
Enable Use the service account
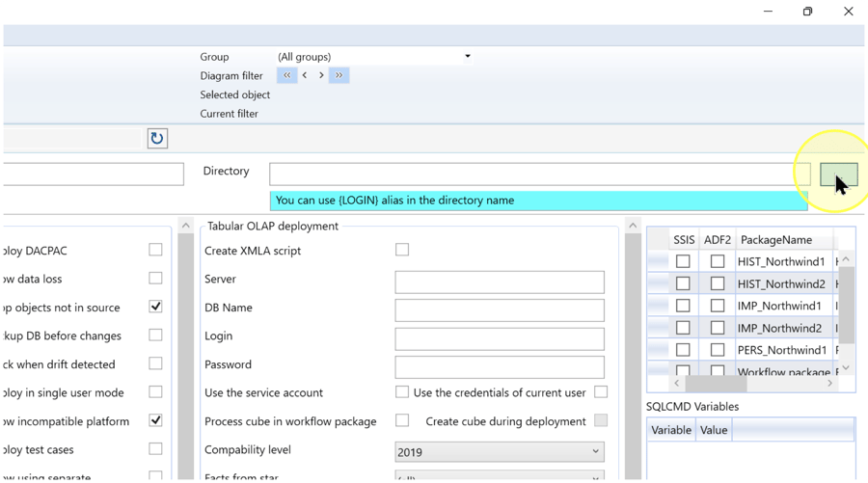point(402,392)
